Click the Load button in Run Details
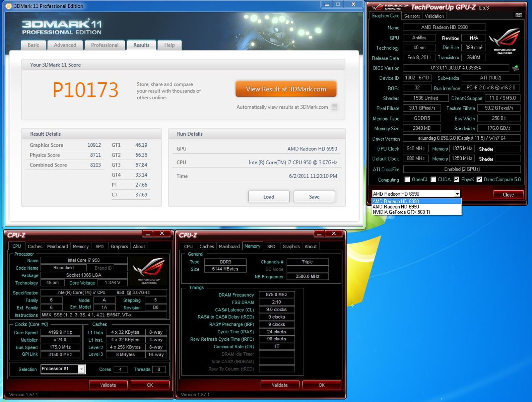Image resolution: width=532 pixels, height=402 pixels. coord(269,197)
